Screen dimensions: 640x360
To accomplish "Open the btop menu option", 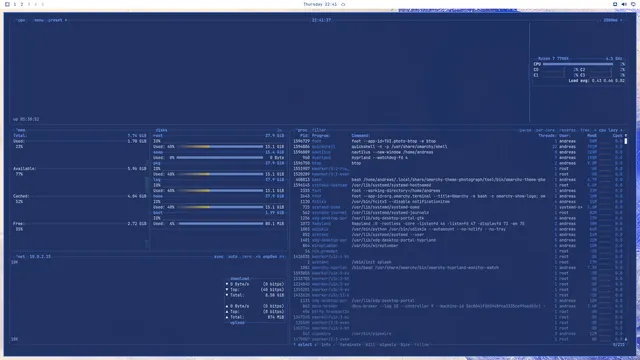I will pos(39,20).
